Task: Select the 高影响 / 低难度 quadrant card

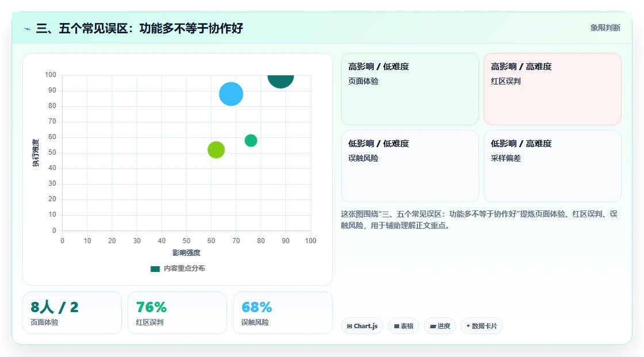Action: pyautogui.click(x=410, y=89)
